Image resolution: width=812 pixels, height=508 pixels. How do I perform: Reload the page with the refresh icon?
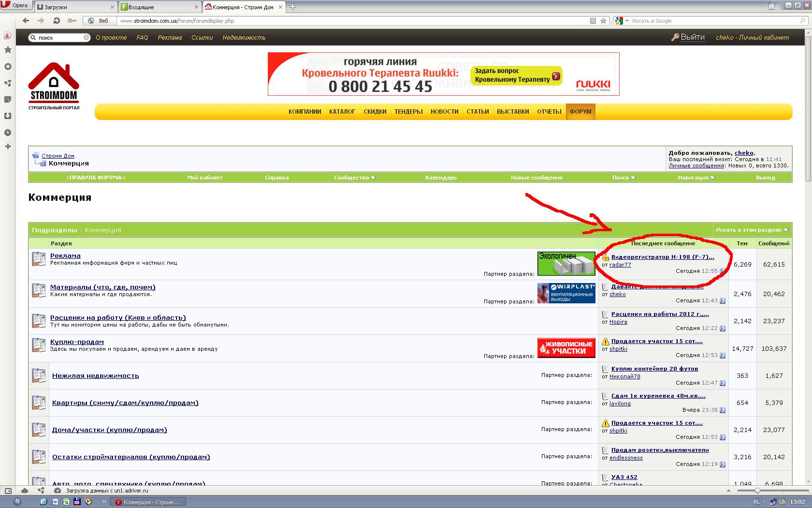(x=57, y=21)
